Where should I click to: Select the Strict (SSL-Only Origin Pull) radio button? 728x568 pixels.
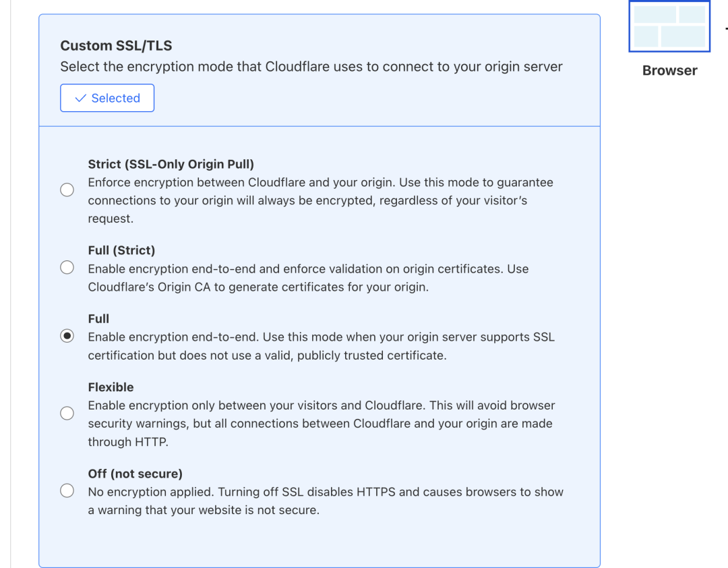pyautogui.click(x=67, y=190)
